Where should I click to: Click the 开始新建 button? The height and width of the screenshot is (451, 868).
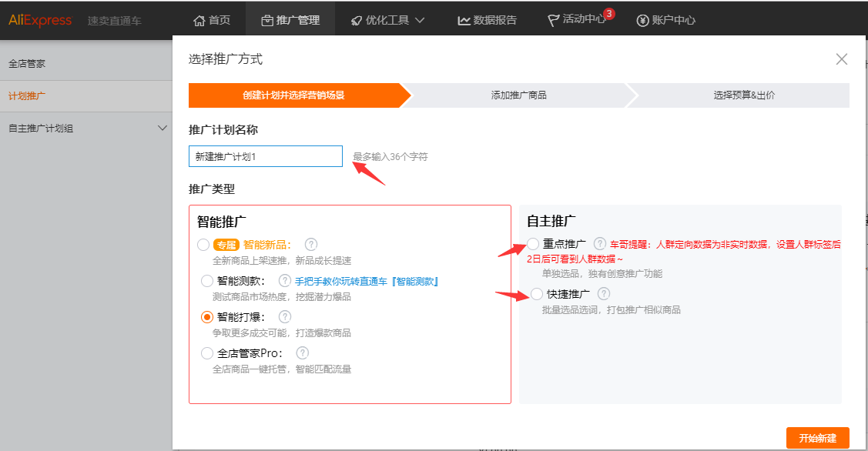click(x=818, y=437)
